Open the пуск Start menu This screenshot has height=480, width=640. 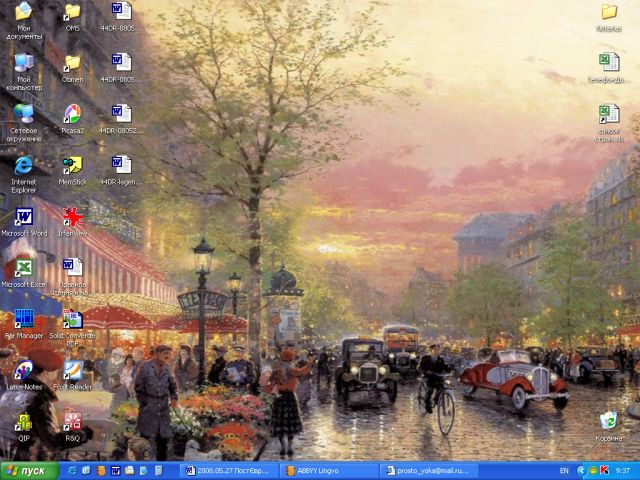[x=29, y=471]
